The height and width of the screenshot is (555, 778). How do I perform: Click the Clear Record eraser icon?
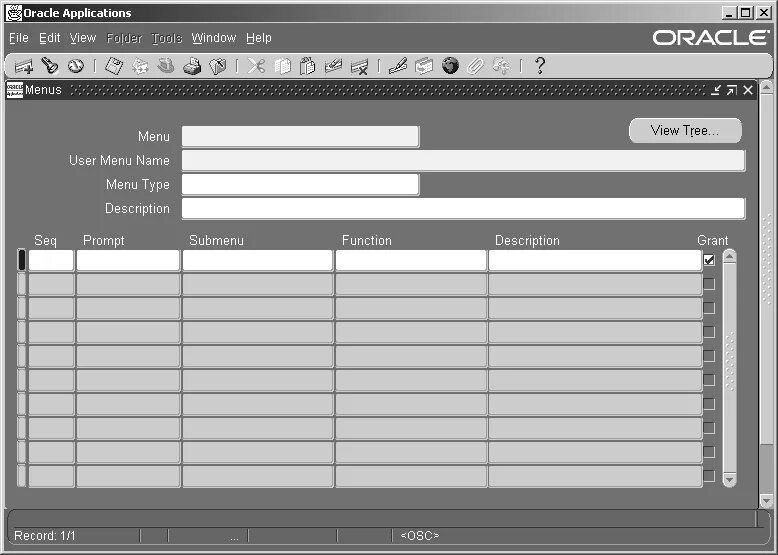(x=333, y=65)
